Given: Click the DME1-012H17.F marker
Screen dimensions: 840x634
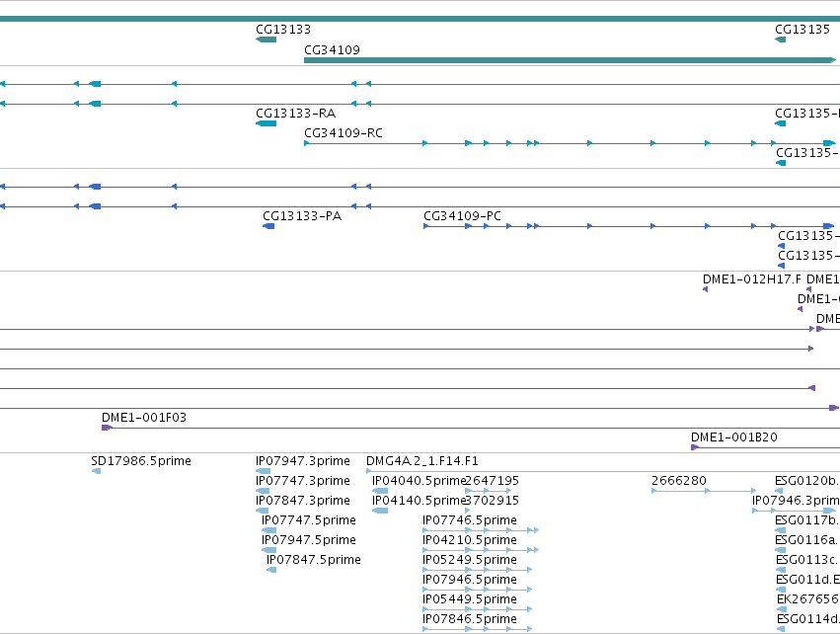Looking at the screenshot, I should (705, 289).
